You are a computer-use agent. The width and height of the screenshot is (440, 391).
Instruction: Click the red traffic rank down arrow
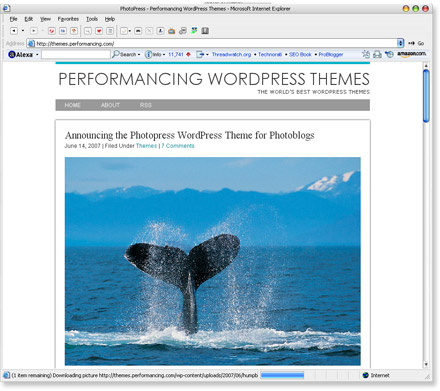[x=188, y=54]
